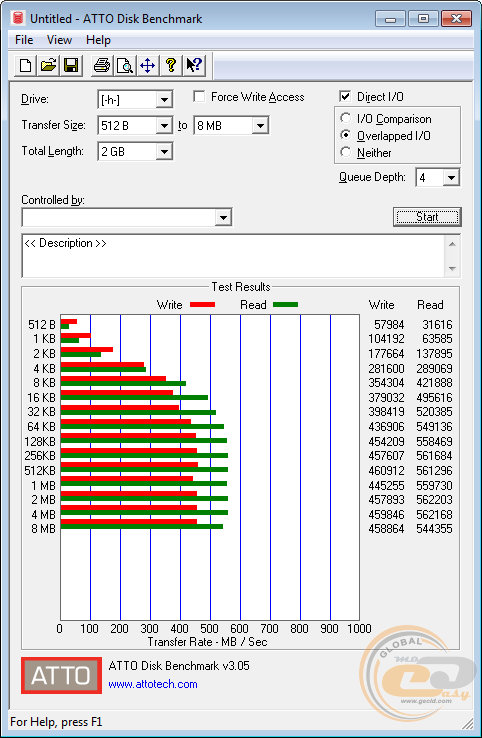Click the 1000 axis label on chart
Screen dimensions: 482x738
(360, 629)
